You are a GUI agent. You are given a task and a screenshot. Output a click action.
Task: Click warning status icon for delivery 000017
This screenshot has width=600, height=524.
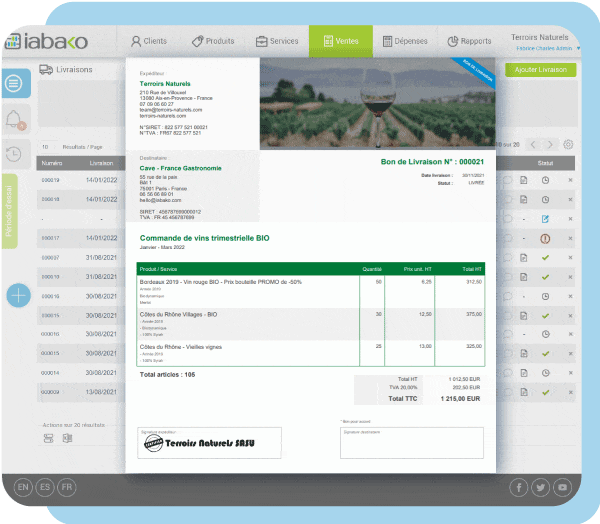545,239
